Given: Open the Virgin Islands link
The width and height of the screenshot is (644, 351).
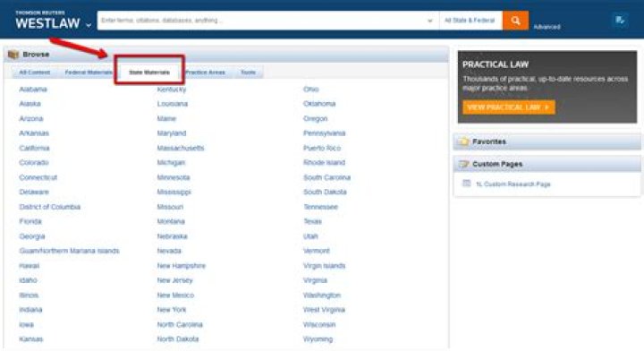Looking at the screenshot, I should 324,266.
